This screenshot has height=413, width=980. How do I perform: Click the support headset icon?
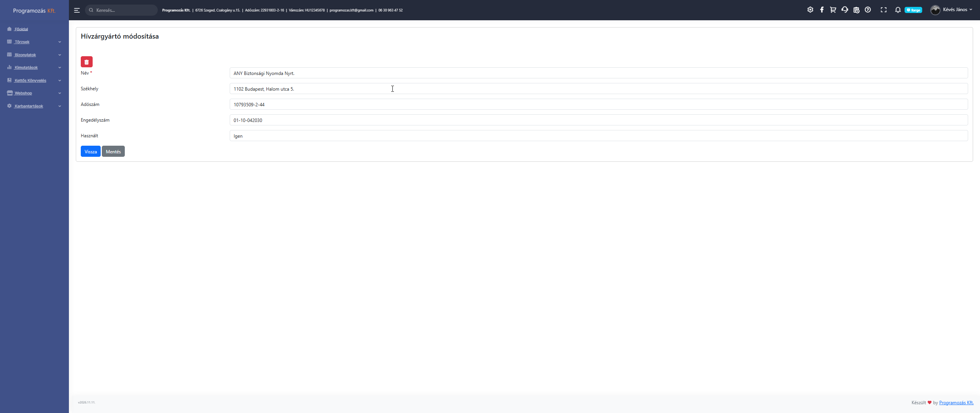click(844, 10)
